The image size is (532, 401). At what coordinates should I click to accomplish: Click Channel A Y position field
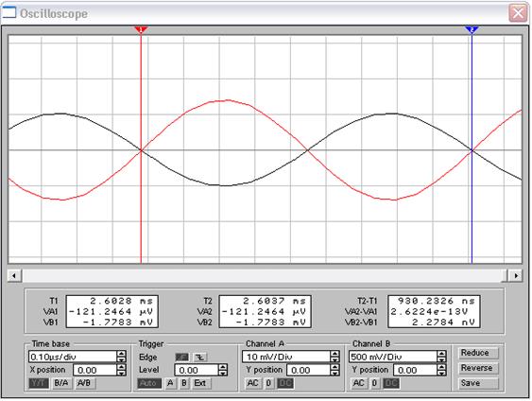(x=308, y=370)
